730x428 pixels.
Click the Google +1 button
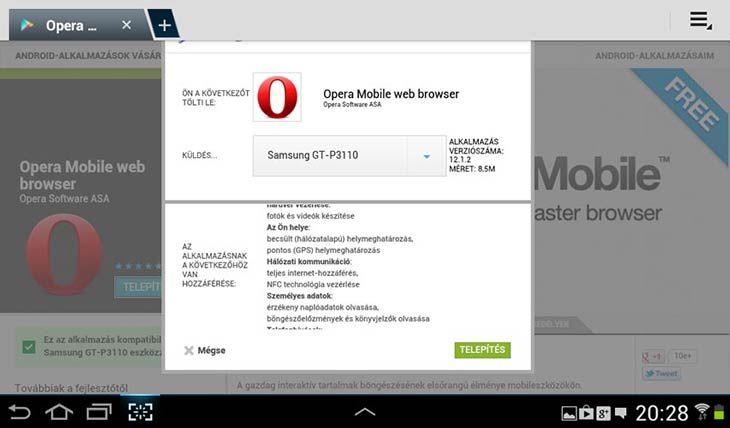pos(653,356)
